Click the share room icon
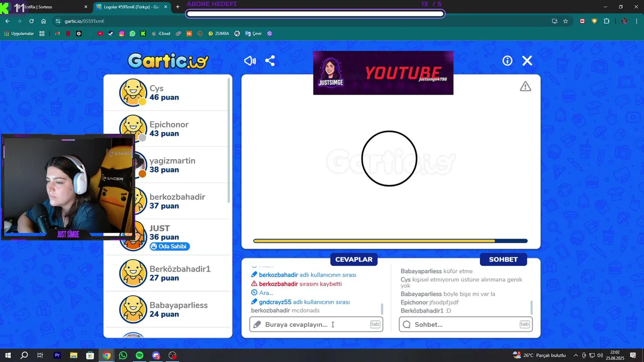This screenshot has width=644, height=362. (270, 61)
